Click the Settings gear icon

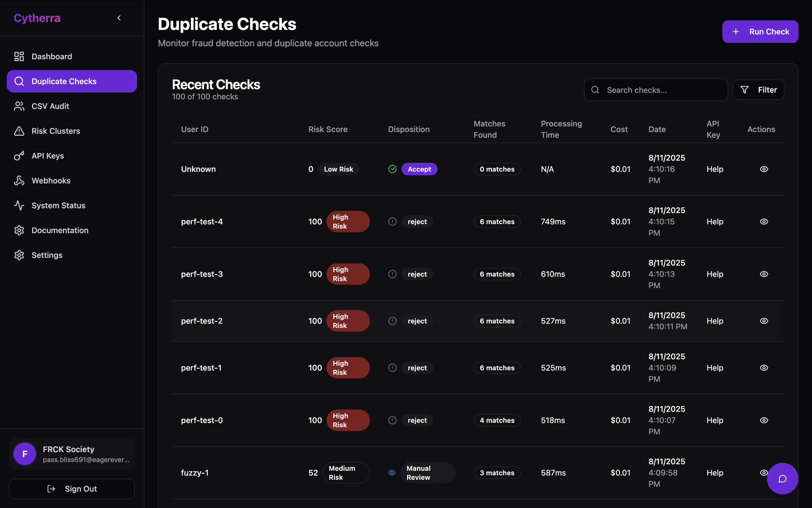[x=19, y=255]
